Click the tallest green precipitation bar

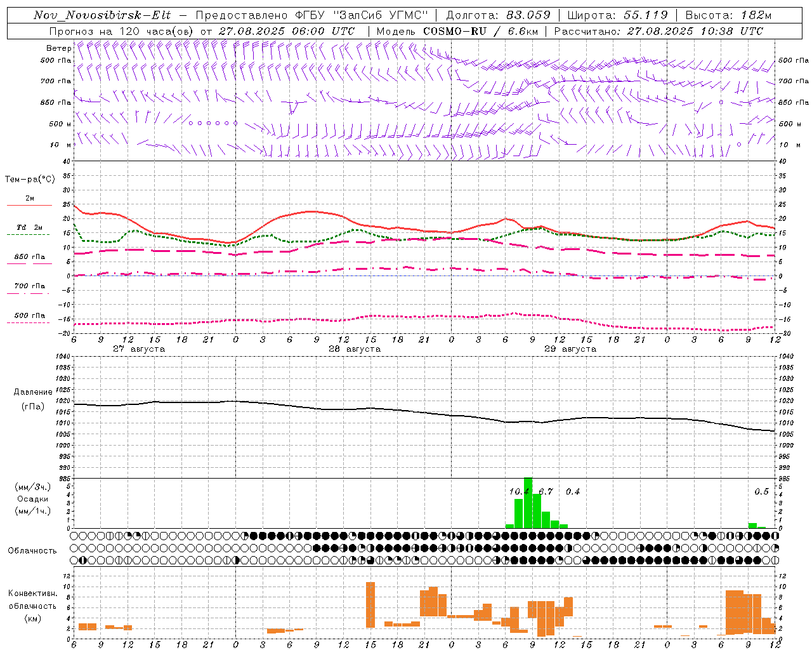[x=528, y=503]
